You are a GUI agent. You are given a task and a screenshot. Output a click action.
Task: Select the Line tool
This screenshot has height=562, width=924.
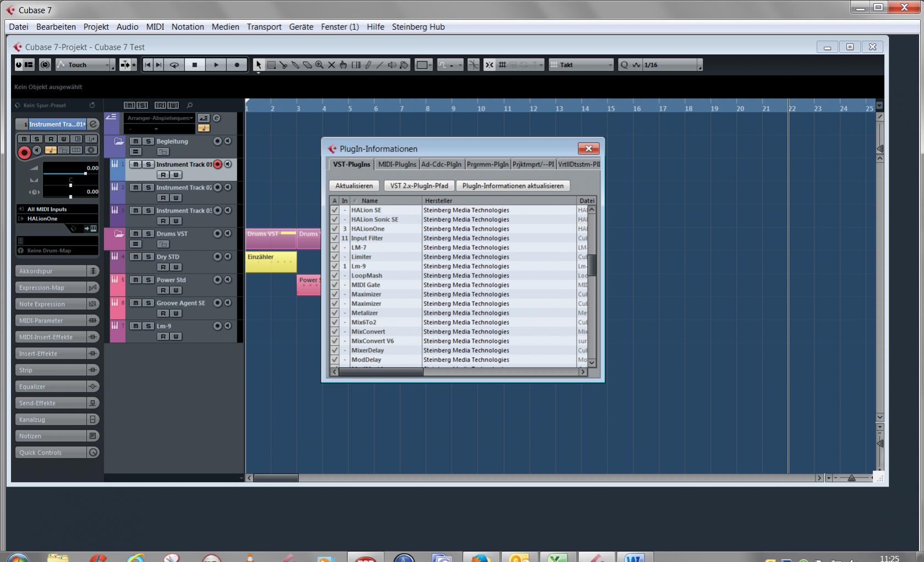380,65
